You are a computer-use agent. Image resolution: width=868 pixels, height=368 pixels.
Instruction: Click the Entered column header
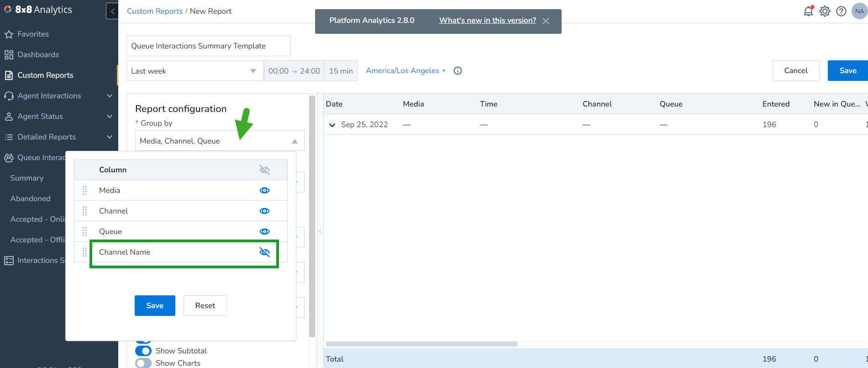tap(776, 104)
